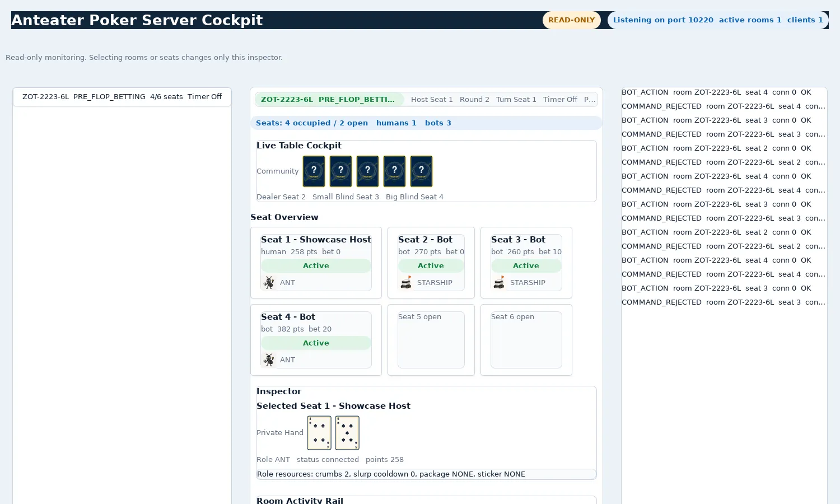The image size is (840, 504).
Task: Click the Active badge on Seat 4
Action: pyautogui.click(x=316, y=343)
